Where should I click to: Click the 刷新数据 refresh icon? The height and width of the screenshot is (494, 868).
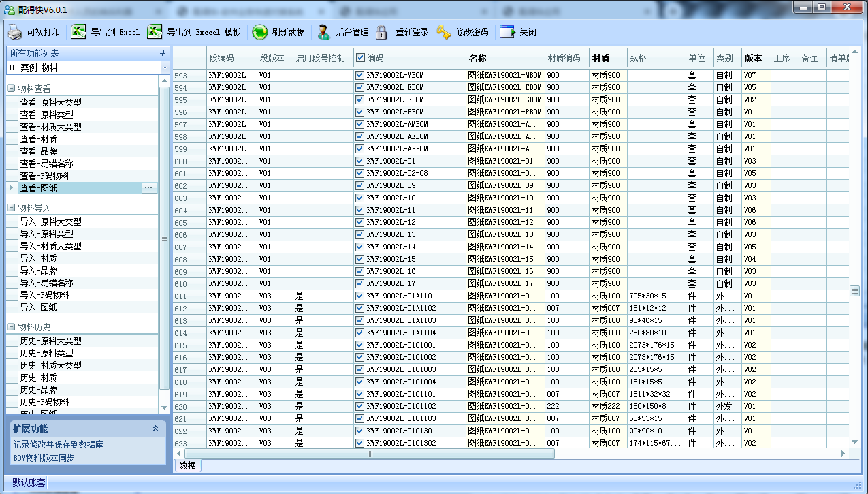click(x=259, y=32)
